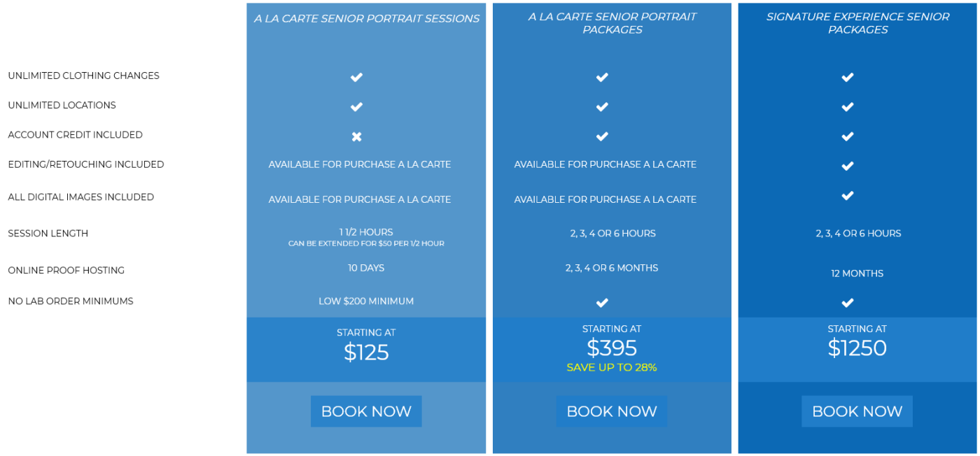Viewport: 980px width, 456px height.
Task: Click No Lab Order Minimums checkmark in Signature column
Action: (847, 303)
